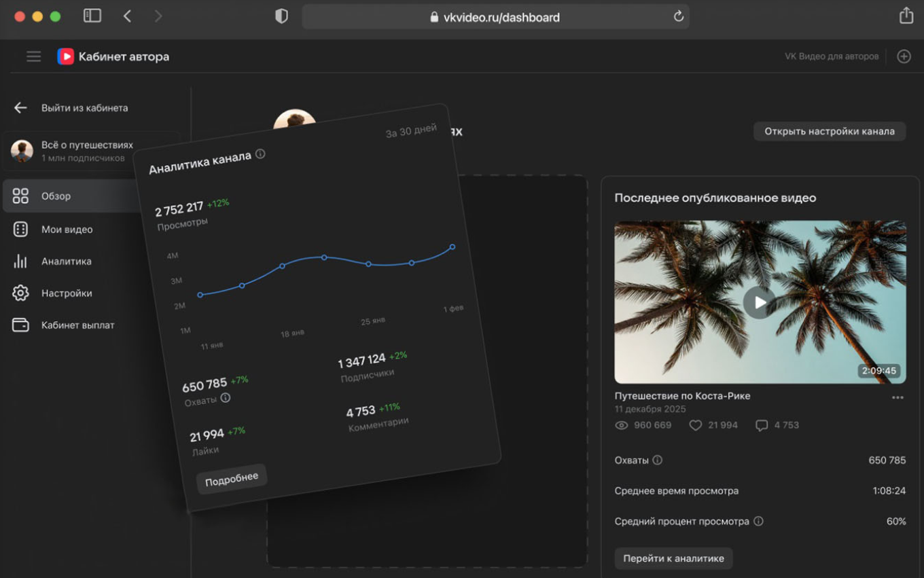Toggle the Safari sidebar panel
The width and height of the screenshot is (924, 578).
click(x=92, y=16)
